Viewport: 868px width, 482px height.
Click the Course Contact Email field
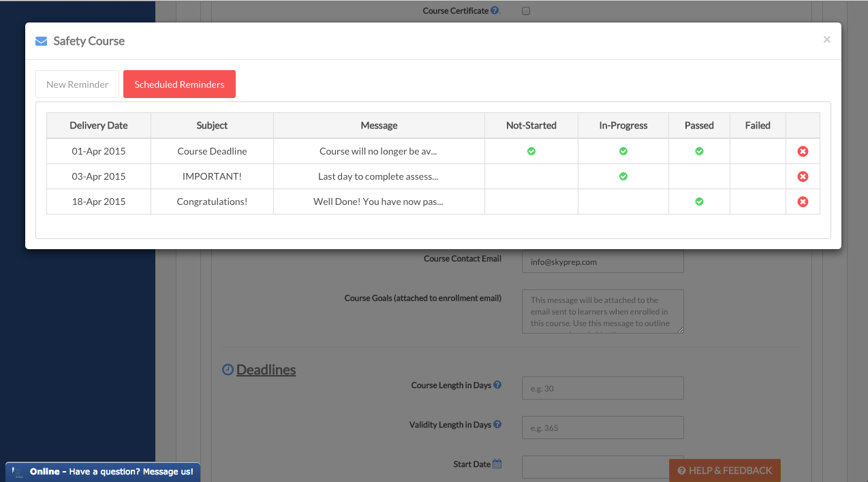pos(602,261)
